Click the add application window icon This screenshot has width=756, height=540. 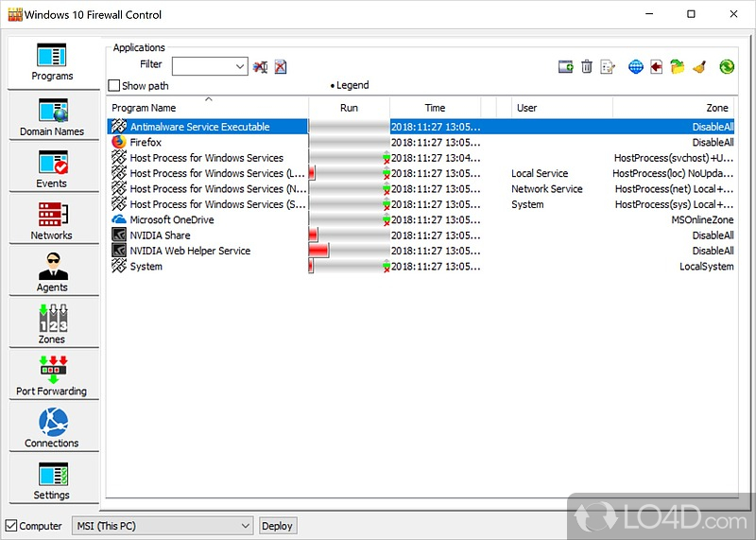(x=565, y=66)
